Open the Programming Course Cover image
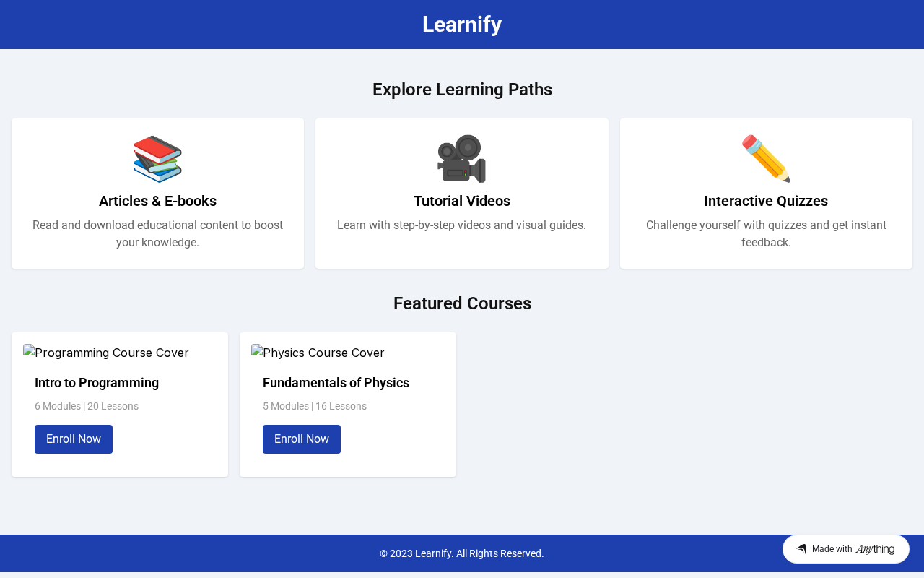Viewport: 924px width, 578px height. (x=106, y=353)
